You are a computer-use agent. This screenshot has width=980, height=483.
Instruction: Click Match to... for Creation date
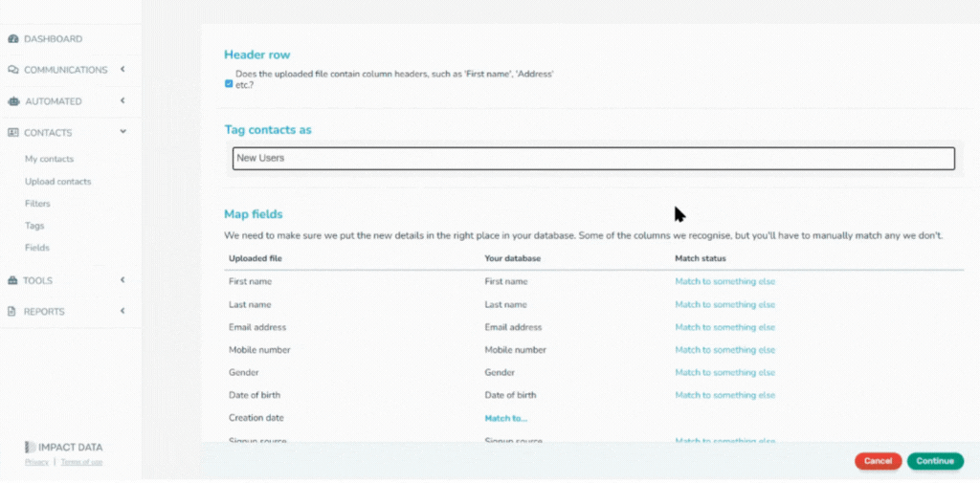tap(506, 419)
